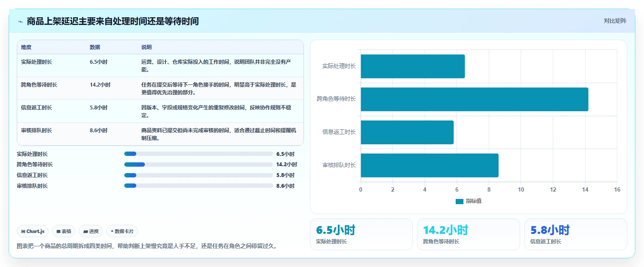The width and height of the screenshot is (644, 267).
Task: Open the 14.2小时 data card
Action: [x=468, y=234]
